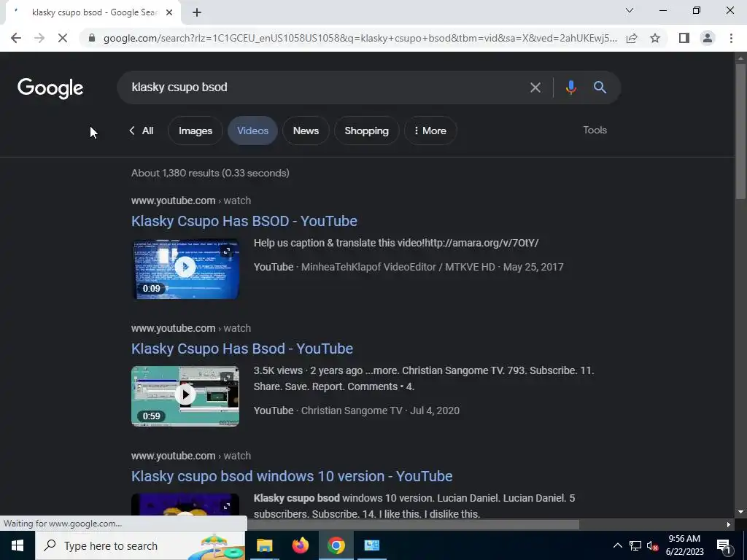Go back to previous page in Chrome
This screenshot has height=560, width=747.
pyautogui.click(x=16, y=38)
